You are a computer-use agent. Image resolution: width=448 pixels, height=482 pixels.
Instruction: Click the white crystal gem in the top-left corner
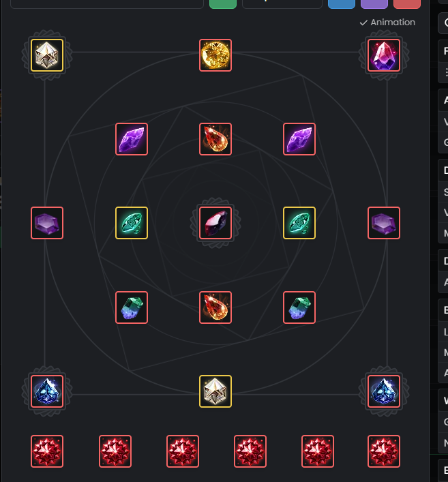(47, 55)
